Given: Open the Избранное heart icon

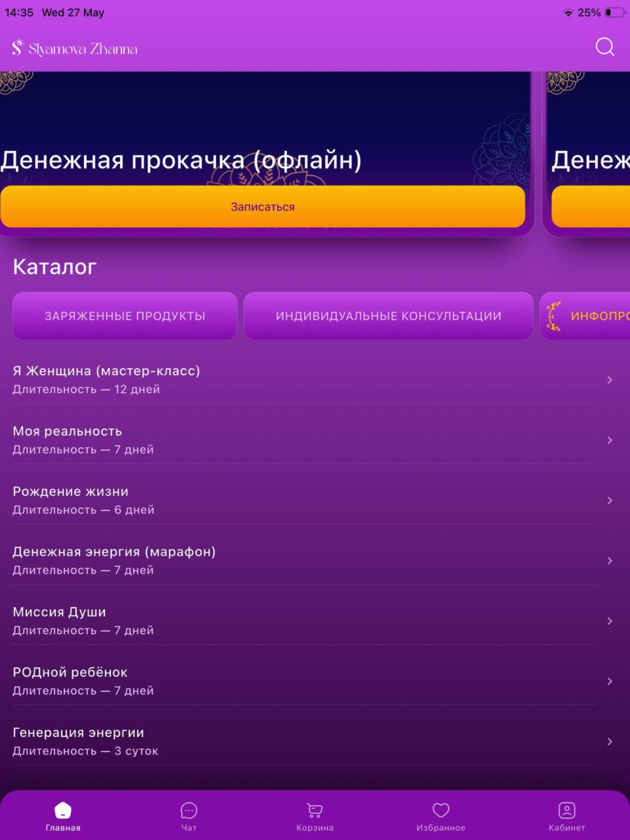Looking at the screenshot, I should pos(441,810).
